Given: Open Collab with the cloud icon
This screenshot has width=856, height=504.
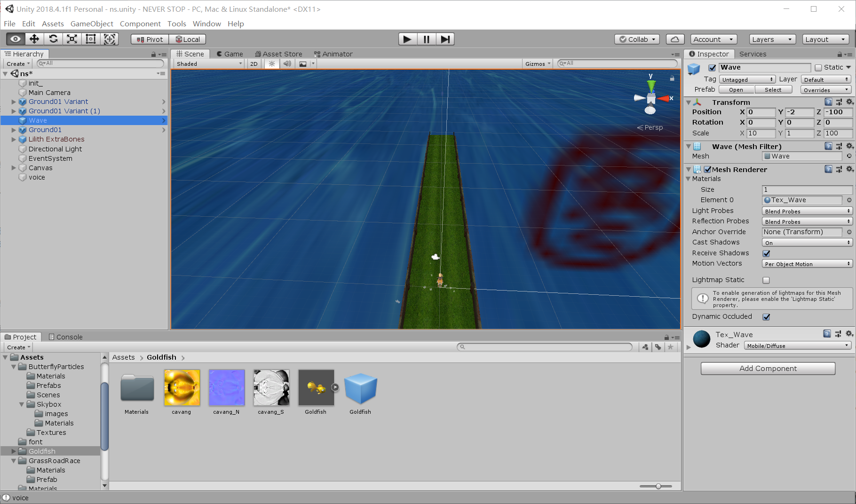Looking at the screenshot, I should coord(675,39).
